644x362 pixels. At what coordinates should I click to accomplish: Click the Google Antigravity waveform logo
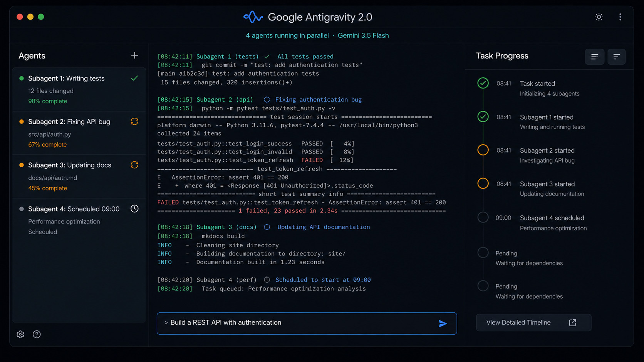click(253, 17)
